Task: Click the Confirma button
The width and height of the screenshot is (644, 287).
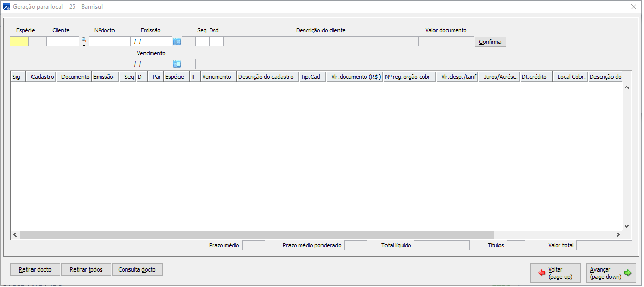Action: pyautogui.click(x=490, y=42)
